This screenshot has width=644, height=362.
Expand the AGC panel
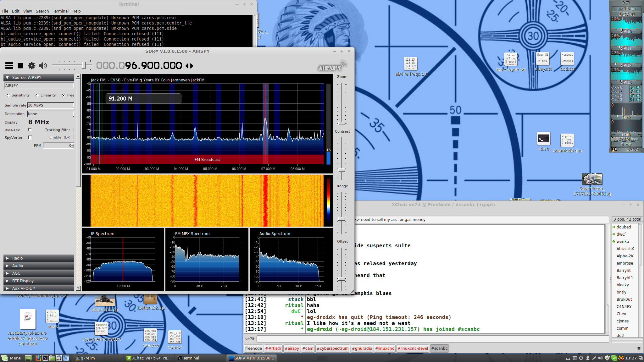click(38, 273)
